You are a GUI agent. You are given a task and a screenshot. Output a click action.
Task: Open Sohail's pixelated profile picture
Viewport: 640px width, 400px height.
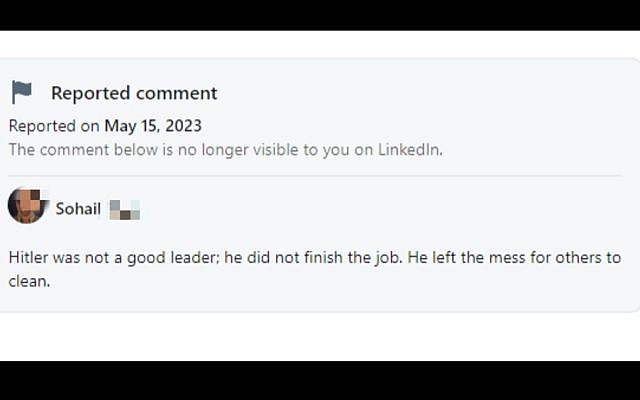27,206
